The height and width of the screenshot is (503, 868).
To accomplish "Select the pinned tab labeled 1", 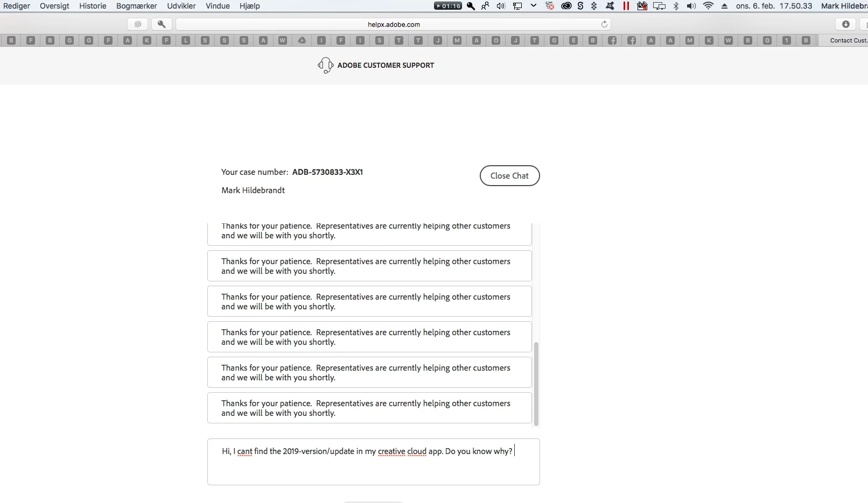I will [x=787, y=40].
